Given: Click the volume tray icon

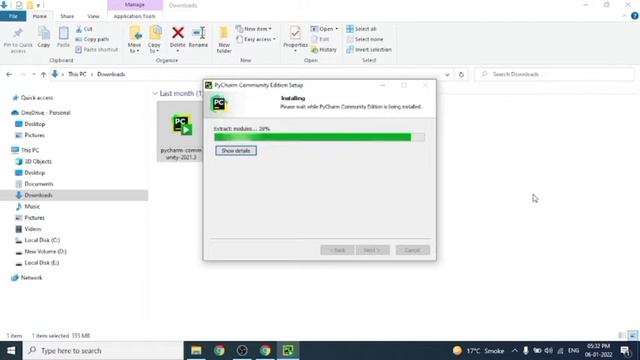Looking at the screenshot, I should [x=549, y=351].
